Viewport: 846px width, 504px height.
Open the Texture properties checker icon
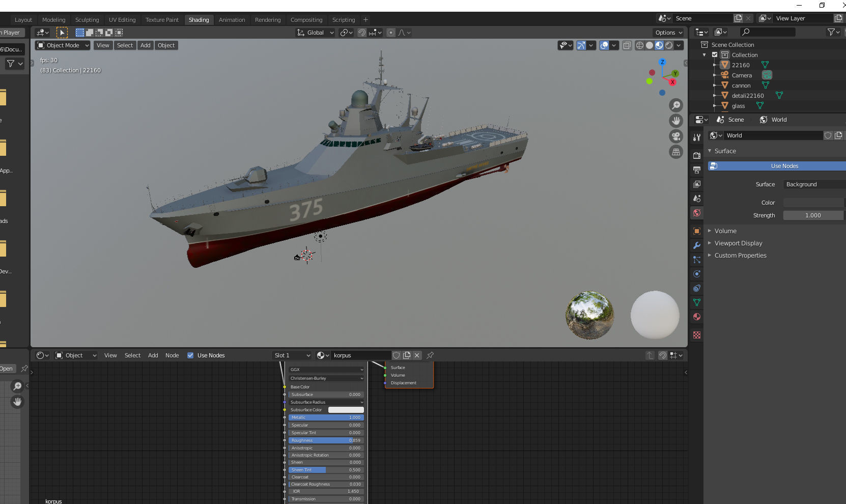click(x=697, y=335)
